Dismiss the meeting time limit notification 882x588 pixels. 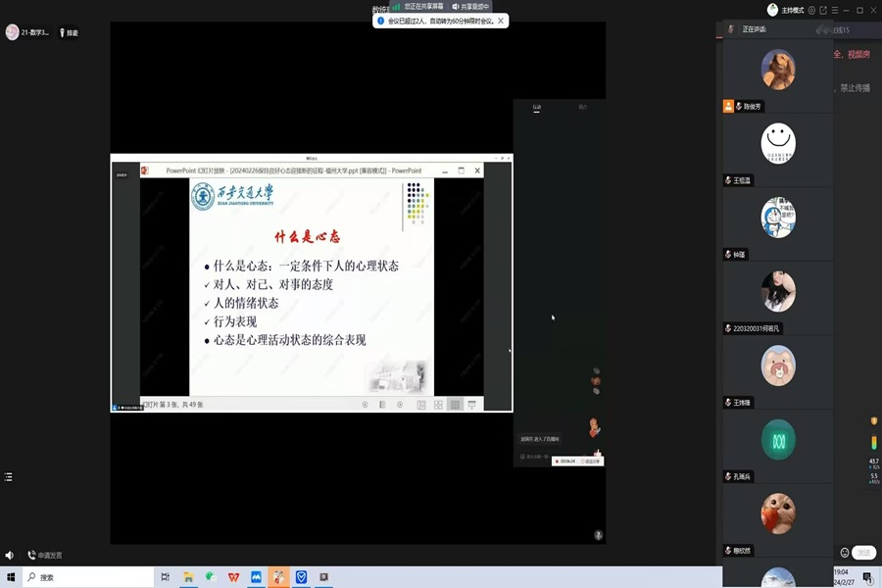pos(501,21)
